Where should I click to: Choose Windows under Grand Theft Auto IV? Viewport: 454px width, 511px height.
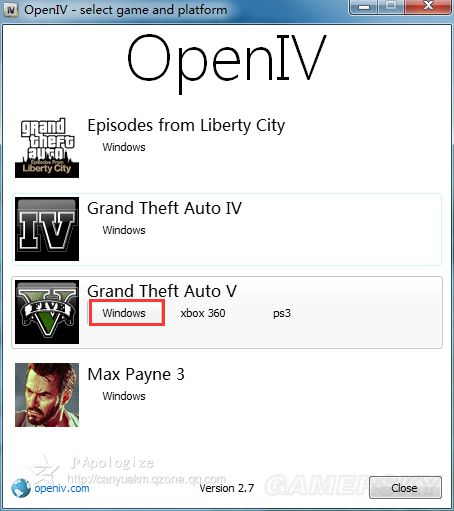(x=124, y=230)
